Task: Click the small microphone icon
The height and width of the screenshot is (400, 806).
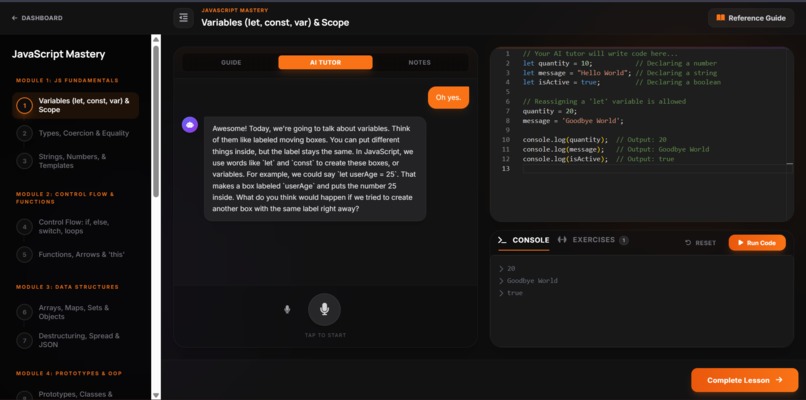Action: 287,310
